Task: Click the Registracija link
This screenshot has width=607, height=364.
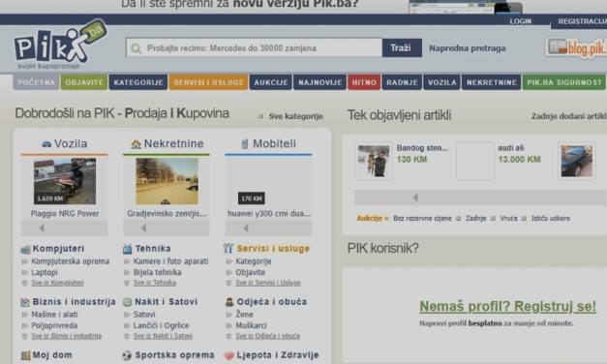Action: point(582,21)
